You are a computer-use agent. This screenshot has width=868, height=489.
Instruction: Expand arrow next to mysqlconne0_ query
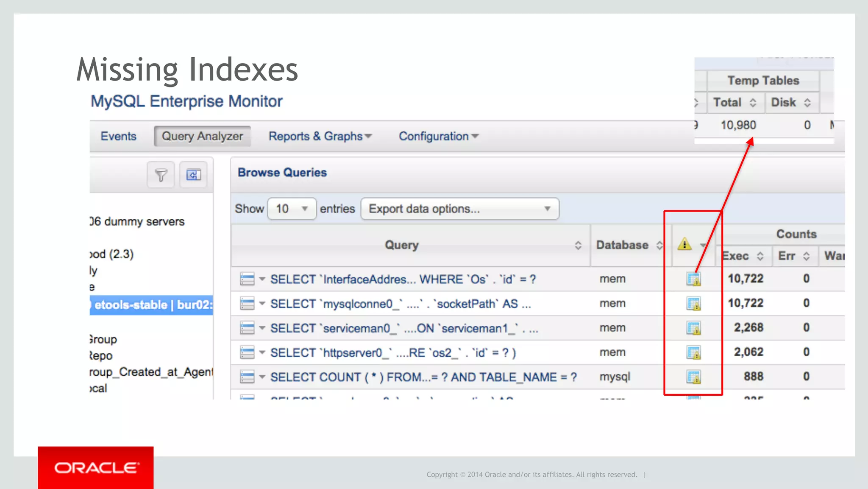(262, 304)
